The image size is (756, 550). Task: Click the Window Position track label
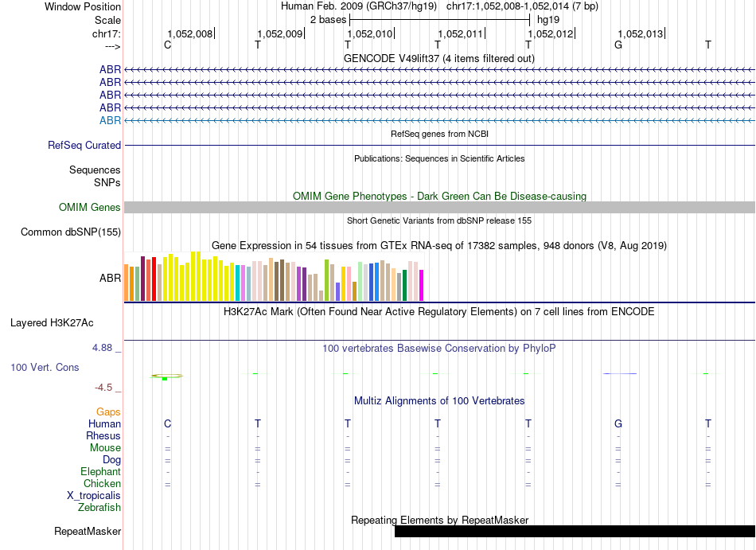[x=83, y=6]
